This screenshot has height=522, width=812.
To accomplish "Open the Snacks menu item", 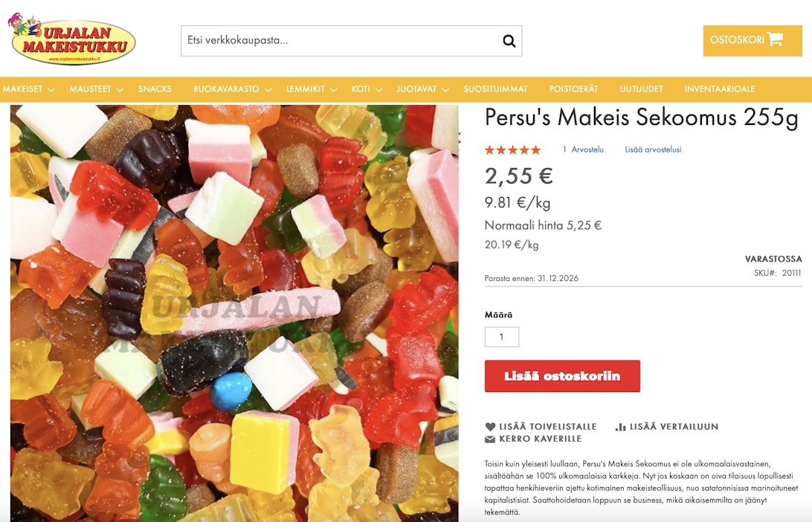I will click(155, 89).
